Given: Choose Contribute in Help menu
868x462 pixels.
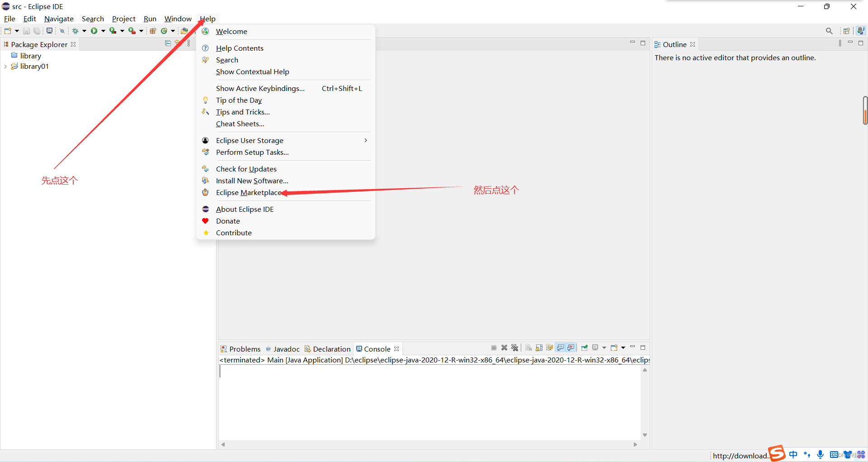Looking at the screenshot, I should 285,233.
